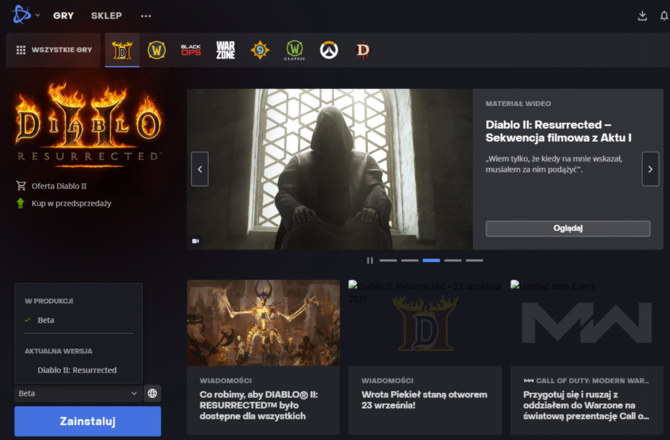Click the hooded figure video thumbnail
670x440 pixels.
click(330, 169)
